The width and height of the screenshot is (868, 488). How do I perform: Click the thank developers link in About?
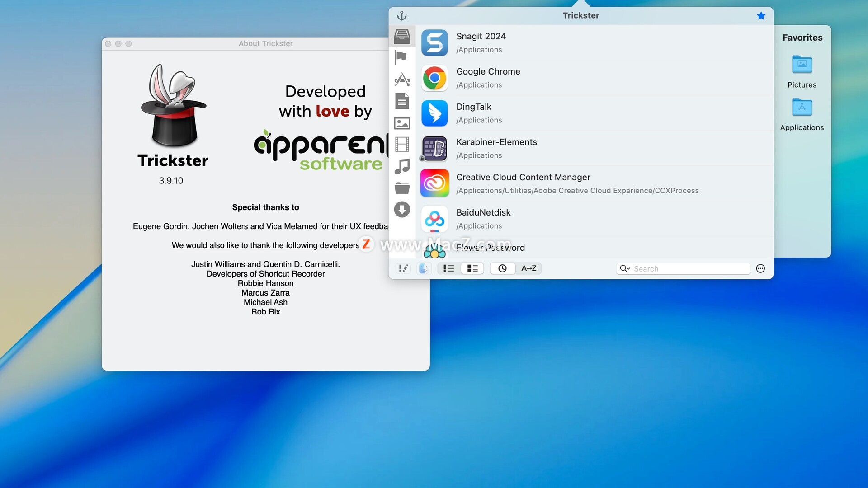(x=265, y=245)
